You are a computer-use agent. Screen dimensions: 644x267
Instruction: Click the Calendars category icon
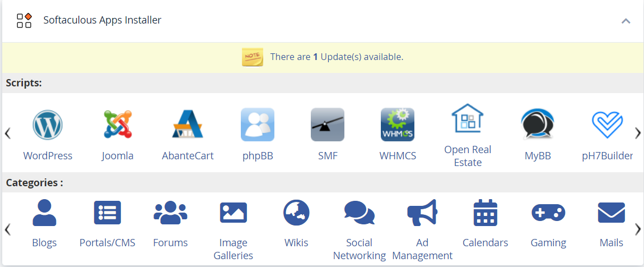point(486,212)
